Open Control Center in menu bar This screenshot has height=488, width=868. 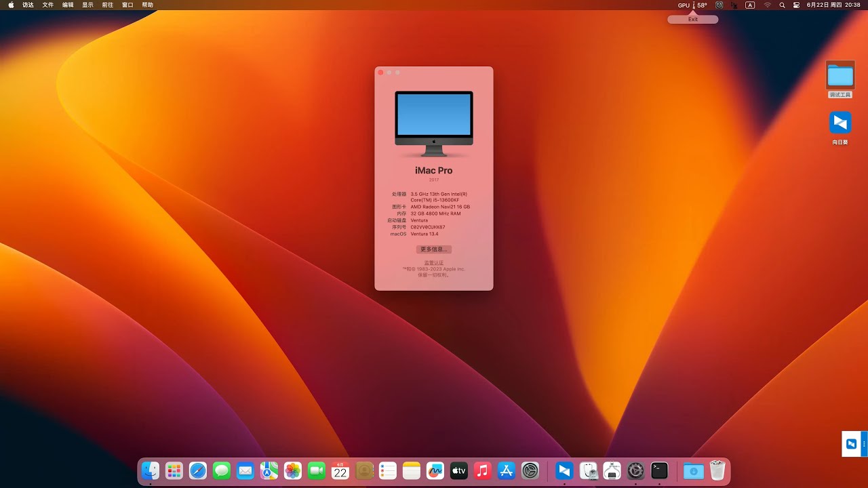796,5
